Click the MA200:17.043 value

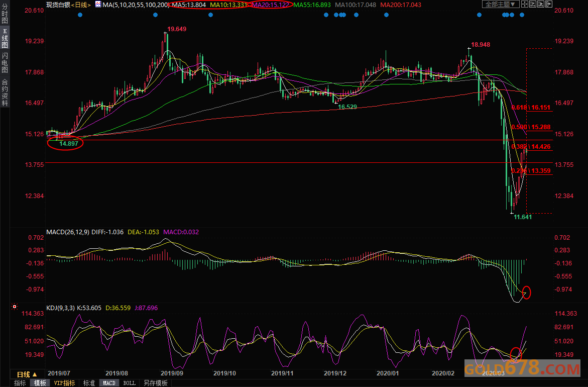[401, 5]
